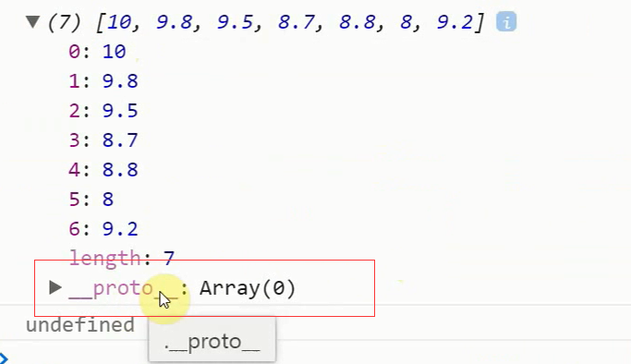
Task: Click the length: 7 property row
Action: (122, 258)
